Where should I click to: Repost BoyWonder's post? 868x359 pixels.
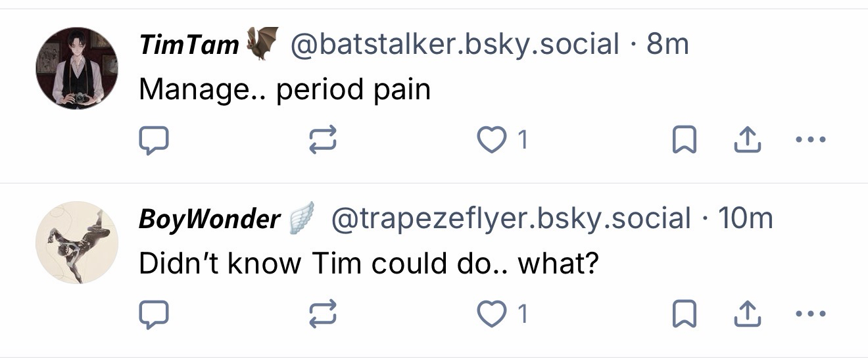coord(323,314)
